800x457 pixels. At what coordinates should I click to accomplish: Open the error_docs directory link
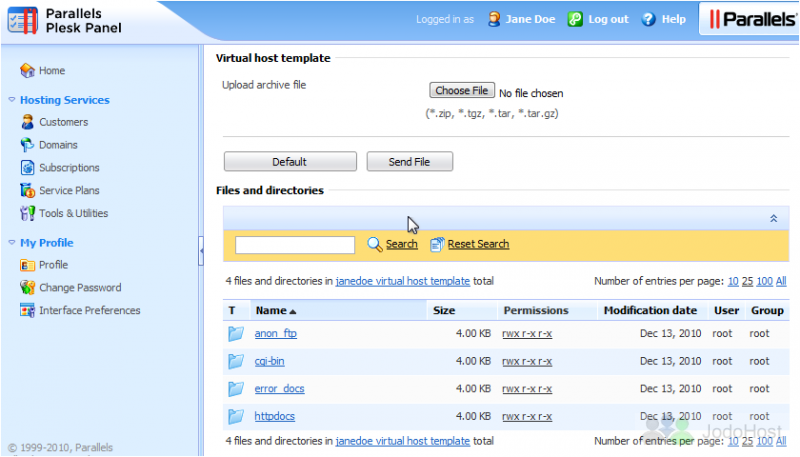pos(280,389)
